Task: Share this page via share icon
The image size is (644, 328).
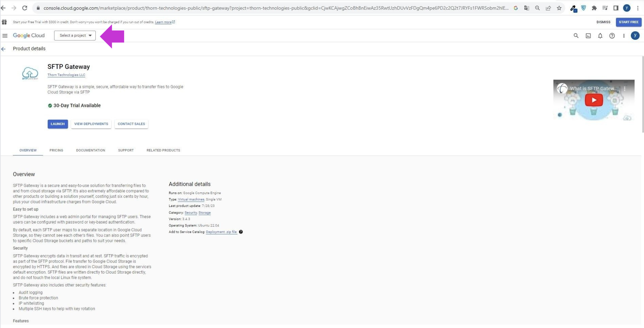Action: [548, 8]
